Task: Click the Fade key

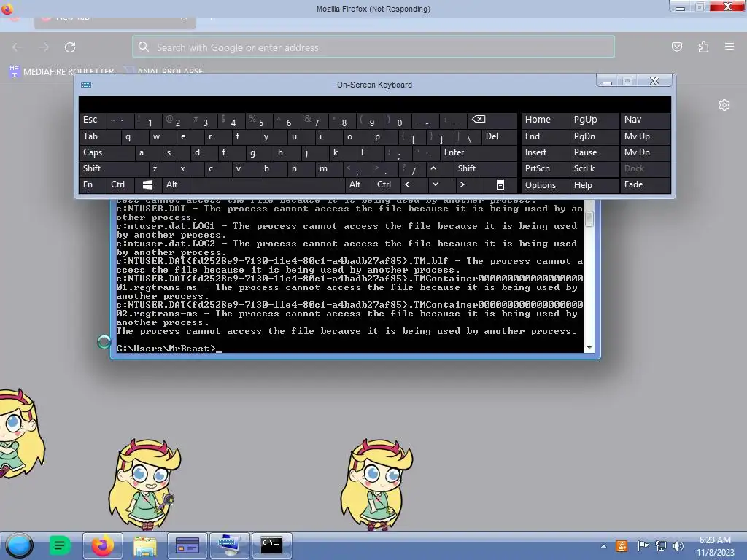Action: point(645,184)
